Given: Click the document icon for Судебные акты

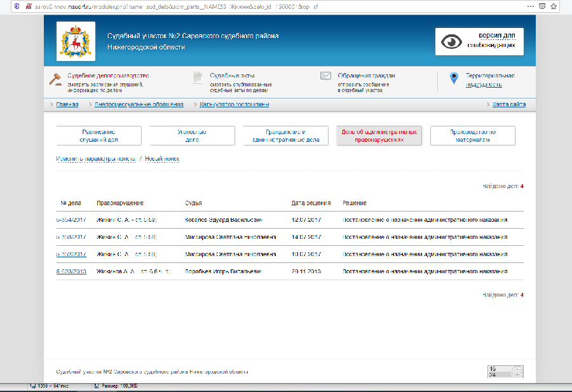Looking at the screenshot, I should click(x=198, y=78).
